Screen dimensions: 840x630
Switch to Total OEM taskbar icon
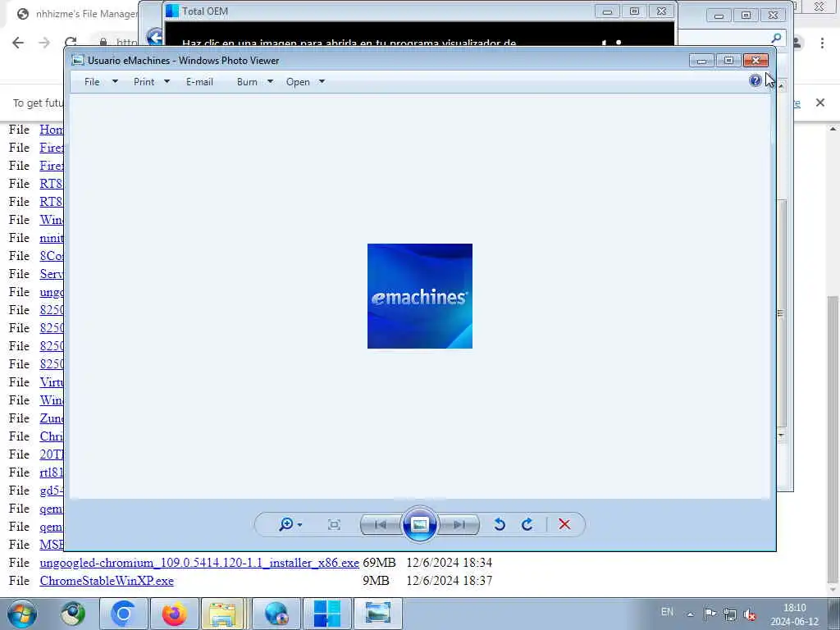click(326, 614)
